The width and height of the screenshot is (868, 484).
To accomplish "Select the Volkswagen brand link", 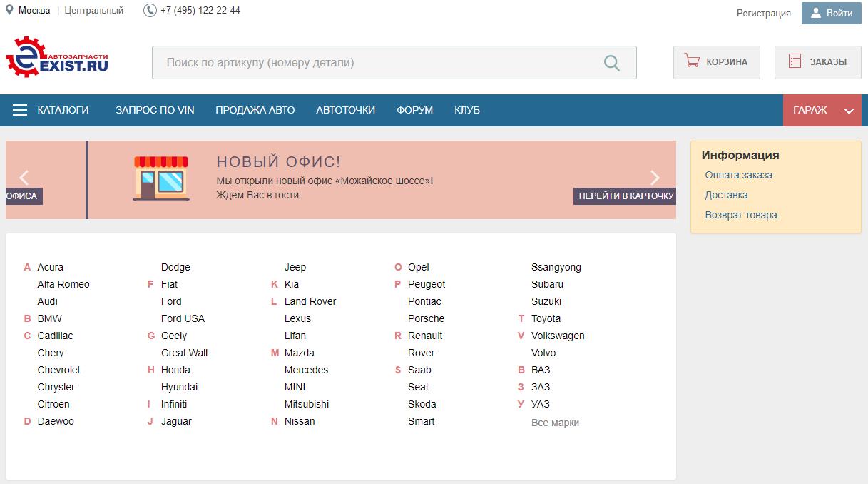I will (x=557, y=336).
